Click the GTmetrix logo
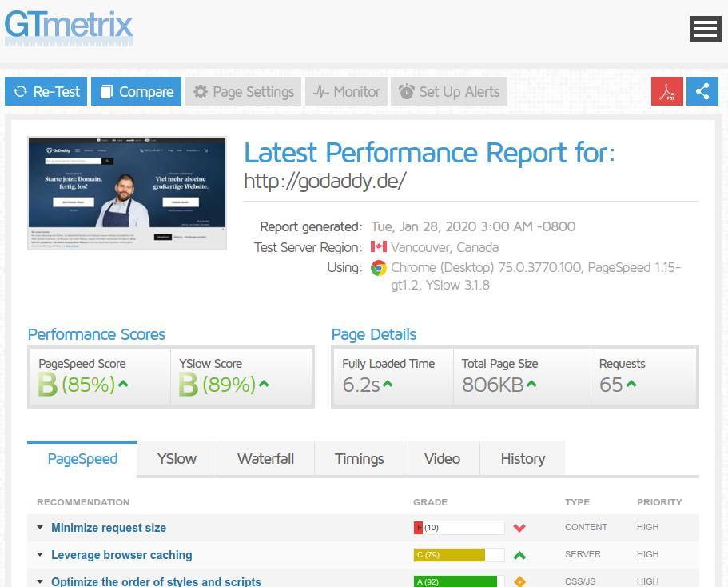 [x=69, y=27]
